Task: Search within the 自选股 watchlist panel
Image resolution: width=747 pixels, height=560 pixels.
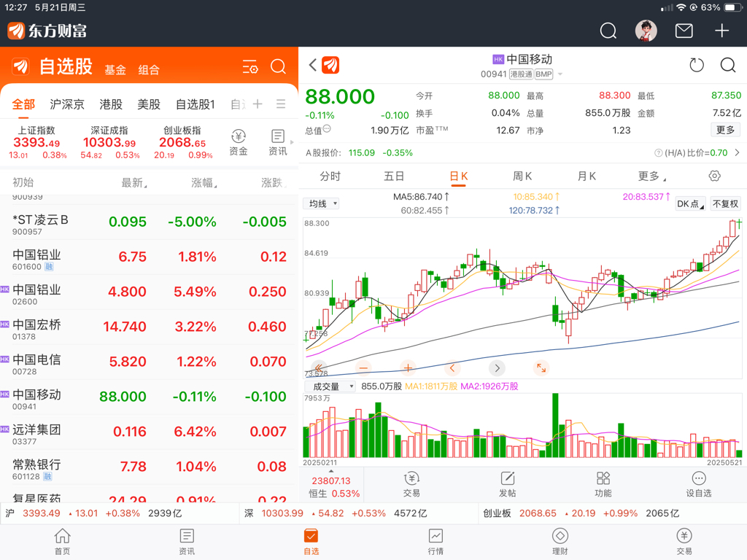Action: pos(278,66)
